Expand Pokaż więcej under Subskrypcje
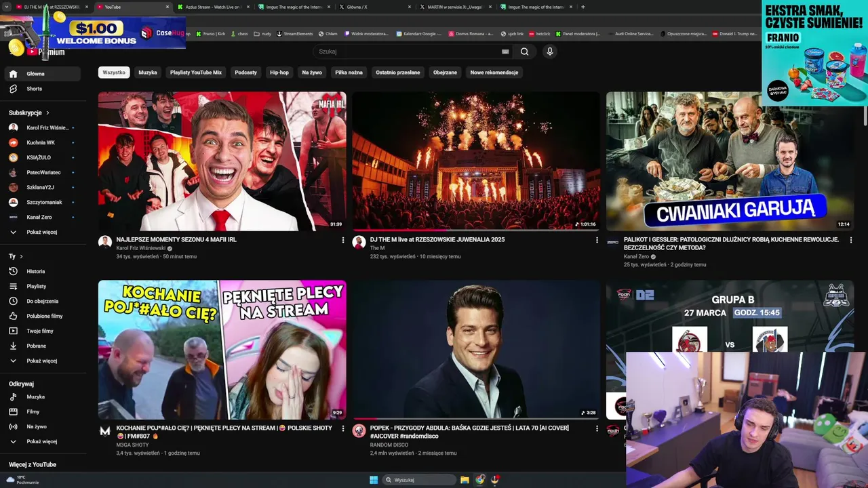 point(42,232)
